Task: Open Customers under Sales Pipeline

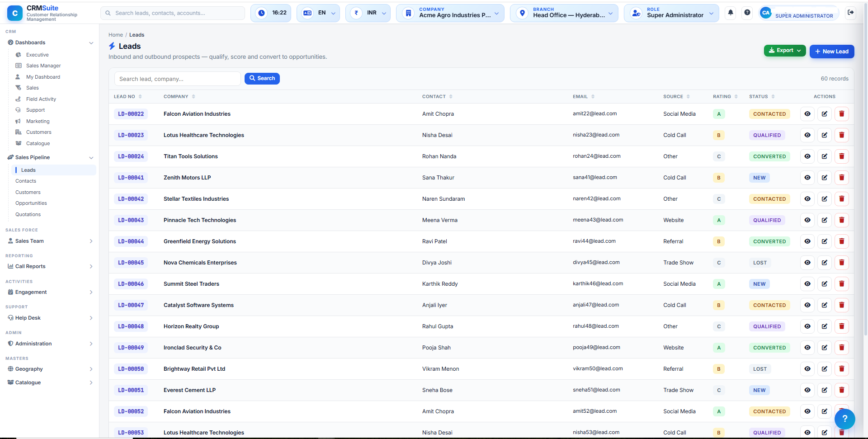Action: tap(28, 192)
